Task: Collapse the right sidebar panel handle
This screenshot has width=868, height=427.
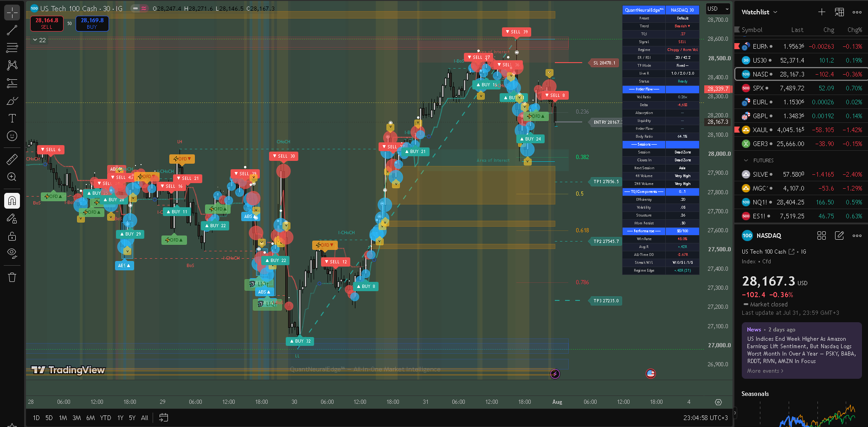Action: pos(734,412)
